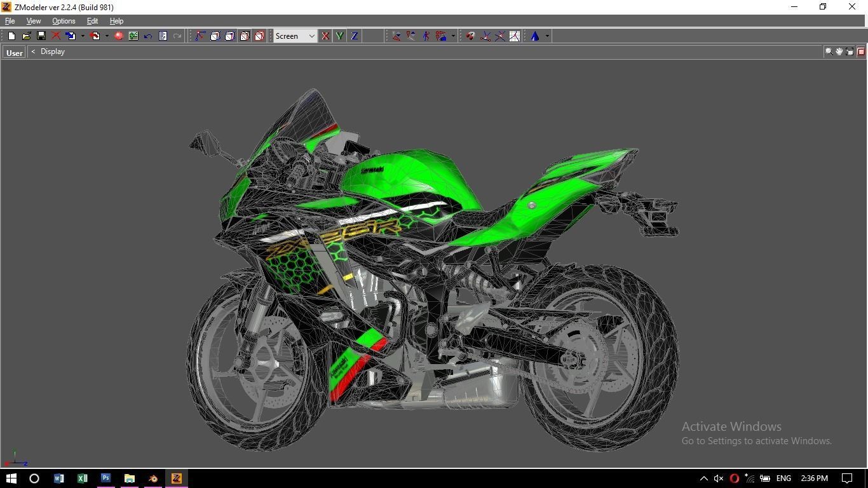The width and height of the screenshot is (868, 488).
Task: Toggle the Y axis constraint
Action: [340, 36]
